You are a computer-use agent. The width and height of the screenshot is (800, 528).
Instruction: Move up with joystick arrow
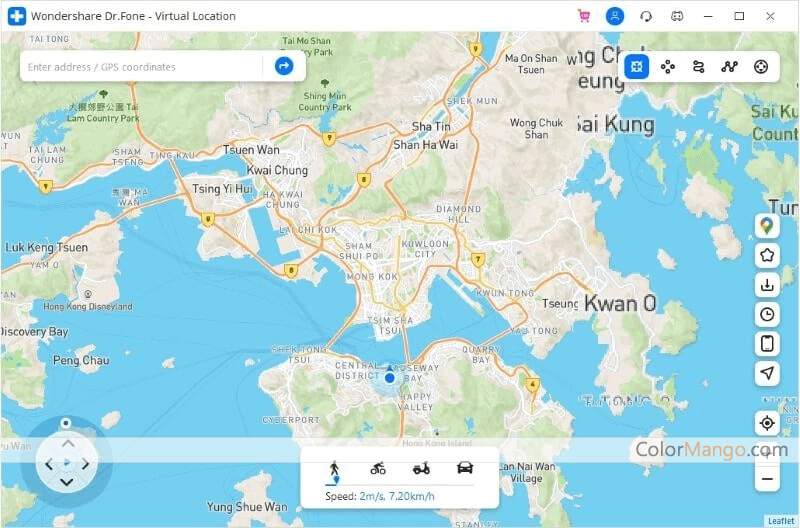pyautogui.click(x=67, y=444)
